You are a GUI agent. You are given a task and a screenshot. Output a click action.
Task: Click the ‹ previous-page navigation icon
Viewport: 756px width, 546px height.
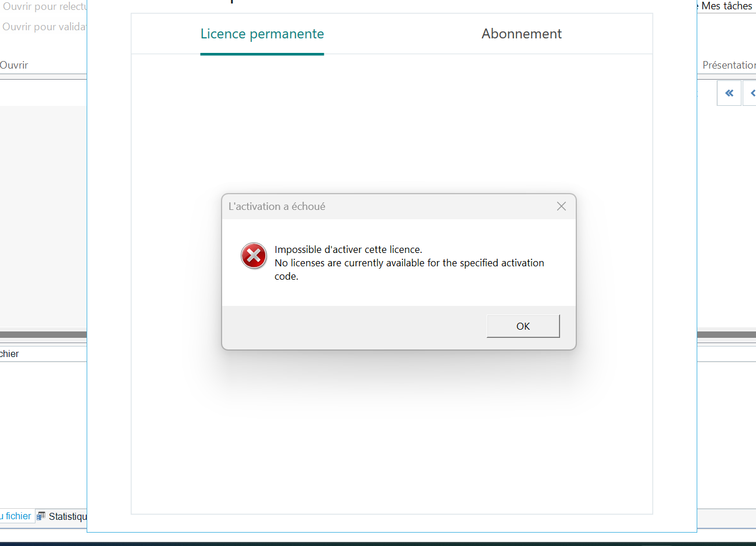(752, 92)
